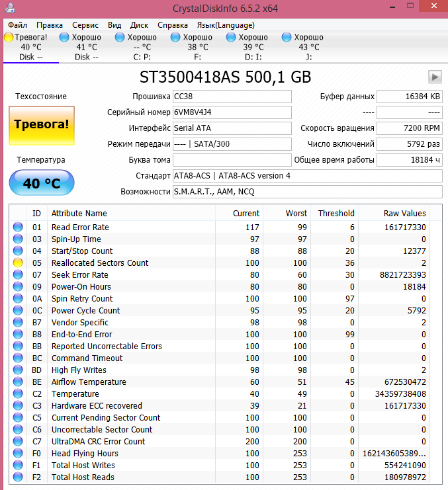Screen dimensions: 448x490
Task: Click the Скорость вращения field 7200 RPM
Action: (410, 128)
